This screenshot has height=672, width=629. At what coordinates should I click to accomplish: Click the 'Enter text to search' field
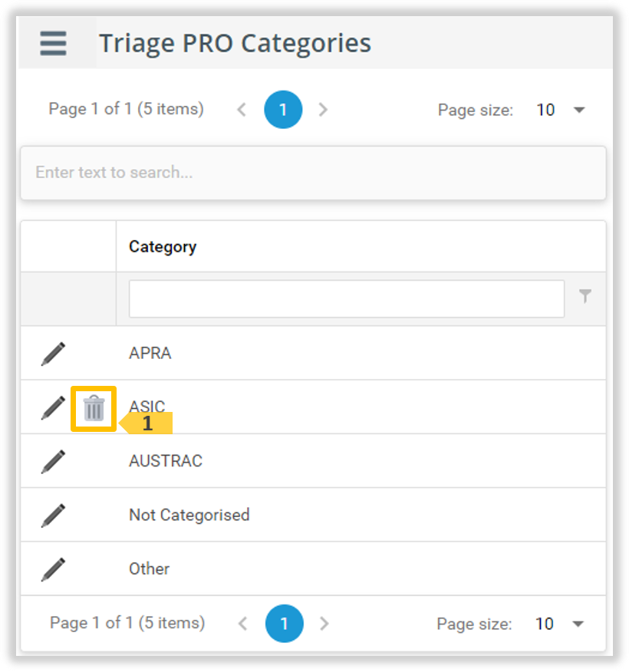pyautogui.click(x=313, y=173)
